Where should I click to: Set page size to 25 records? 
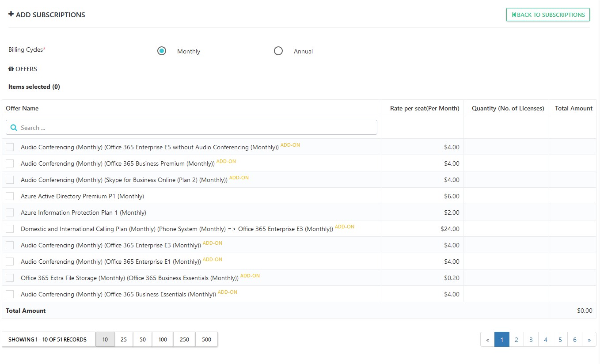124,339
